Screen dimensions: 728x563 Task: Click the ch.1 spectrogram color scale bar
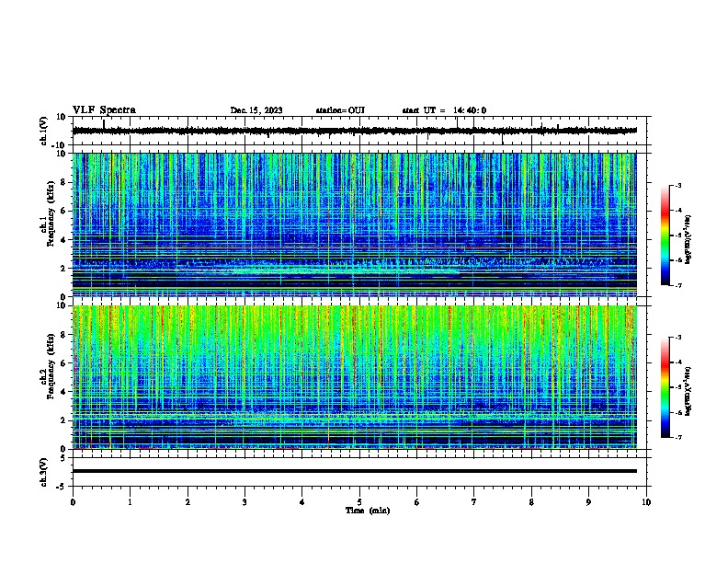point(665,236)
